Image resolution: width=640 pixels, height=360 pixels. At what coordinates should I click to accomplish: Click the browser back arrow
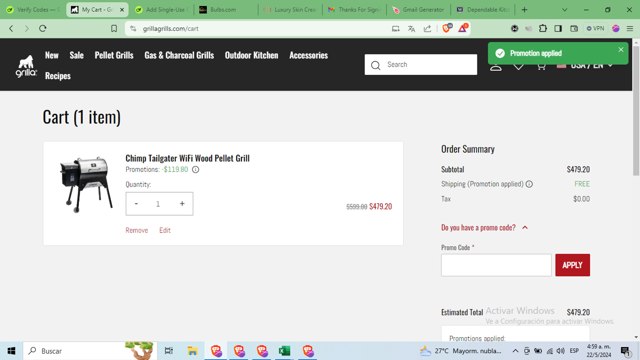11,29
